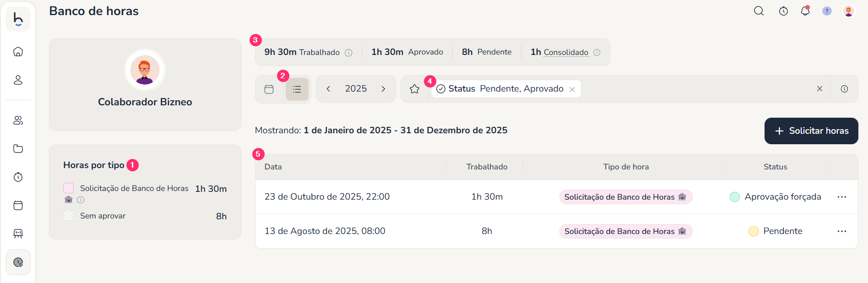Viewport: 868px width, 283px height.
Task: Click info icon beside Trabalhado total
Action: pyautogui.click(x=348, y=53)
